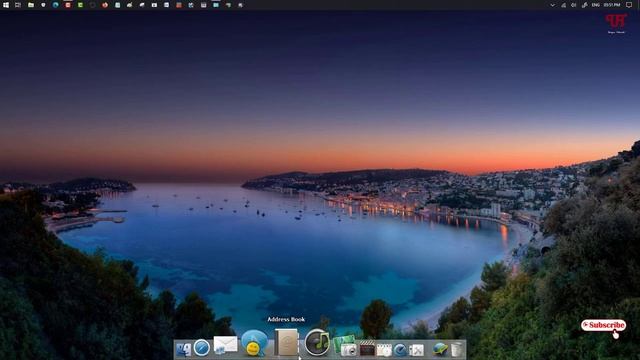
Task: Open Address Book in the dock
Action: [286, 342]
